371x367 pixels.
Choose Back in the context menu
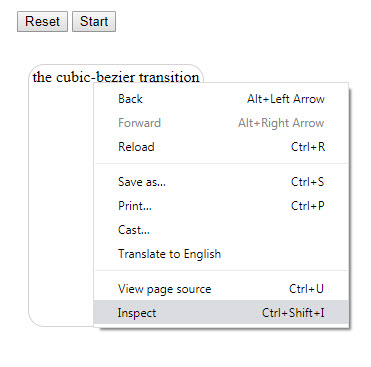tap(221, 99)
